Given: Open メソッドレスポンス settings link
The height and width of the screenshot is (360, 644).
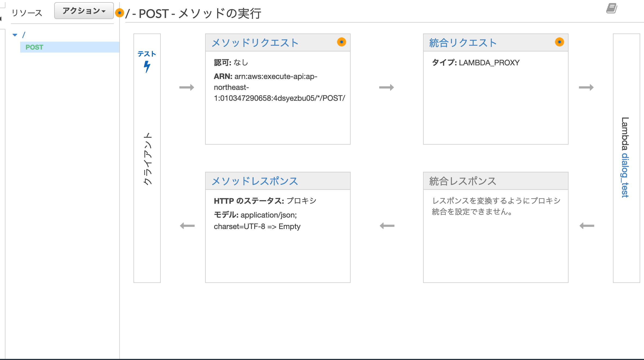Looking at the screenshot, I should 255,181.
